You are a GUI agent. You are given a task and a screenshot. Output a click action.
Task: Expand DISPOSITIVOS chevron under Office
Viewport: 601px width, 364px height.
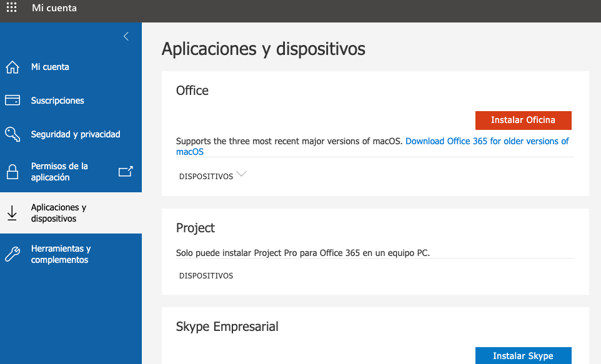tap(242, 174)
